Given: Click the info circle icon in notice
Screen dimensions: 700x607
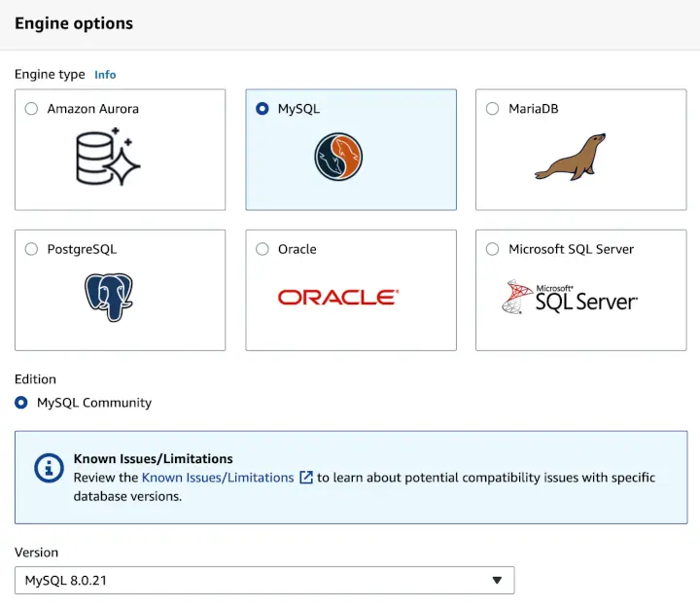Looking at the screenshot, I should pyautogui.click(x=49, y=468).
